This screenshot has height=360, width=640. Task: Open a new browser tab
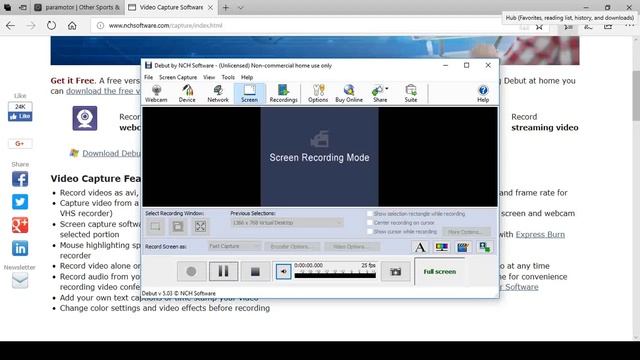coord(226,7)
